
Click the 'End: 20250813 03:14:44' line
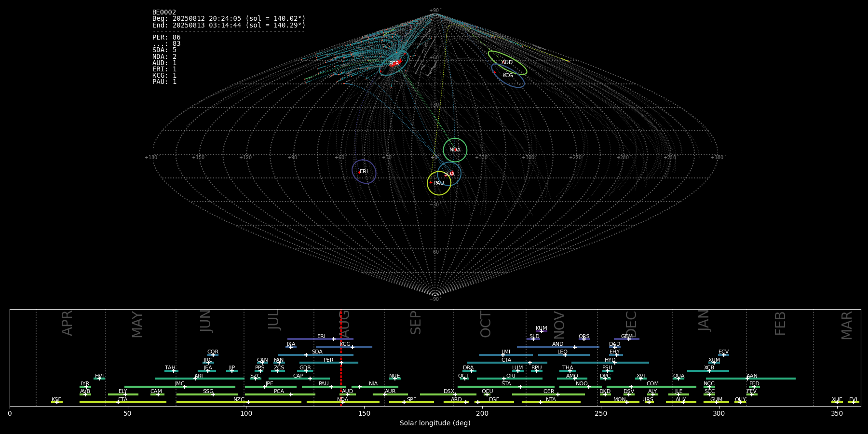pos(229,25)
